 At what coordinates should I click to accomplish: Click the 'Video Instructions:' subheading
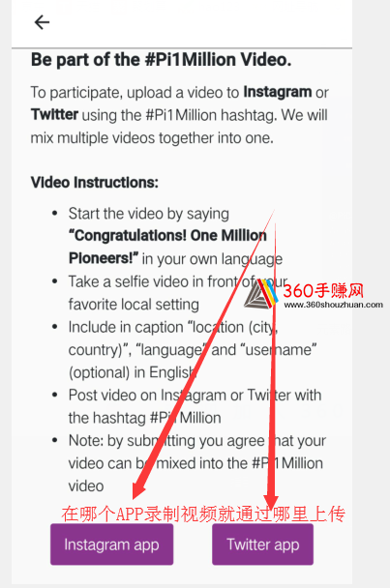coord(95,183)
